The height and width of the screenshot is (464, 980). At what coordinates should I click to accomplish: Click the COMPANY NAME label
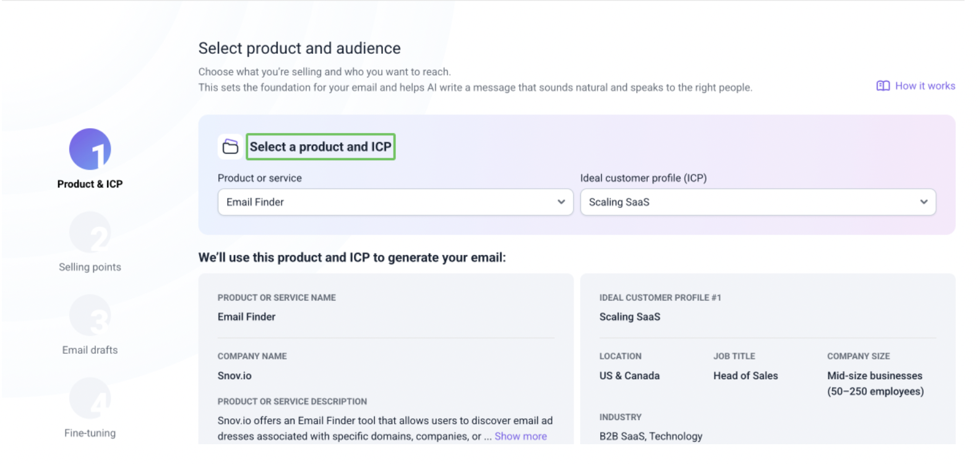coord(252,356)
